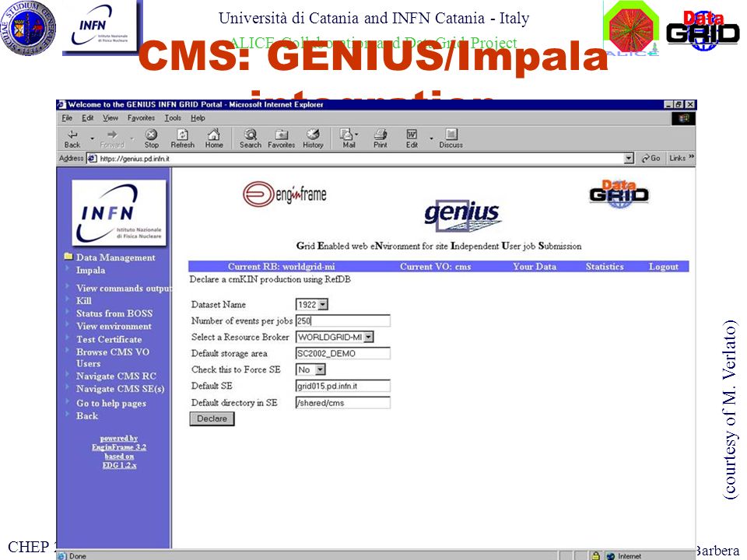Open Status from BOSS link
Screen dimensions: 747x560
[x=114, y=313]
